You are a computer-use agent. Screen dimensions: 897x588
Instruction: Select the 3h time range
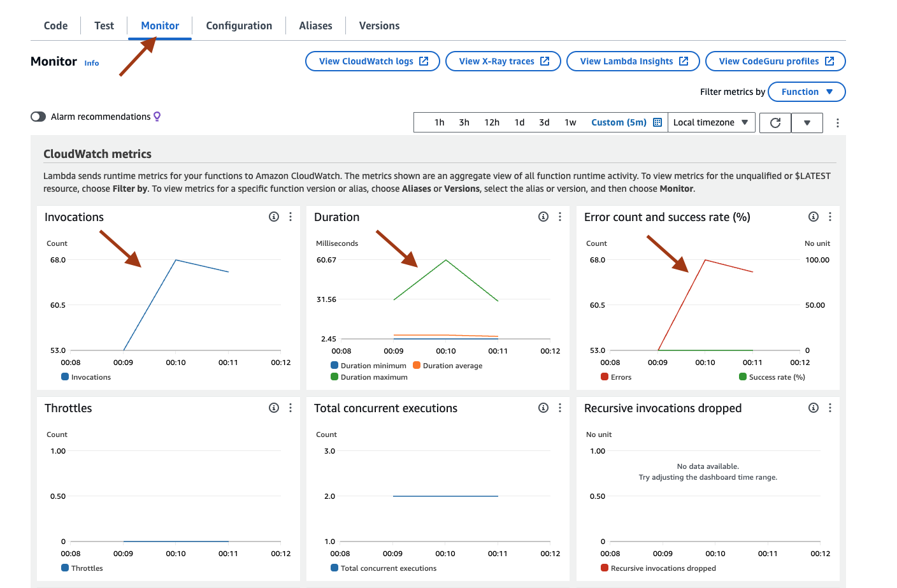(464, 122)
